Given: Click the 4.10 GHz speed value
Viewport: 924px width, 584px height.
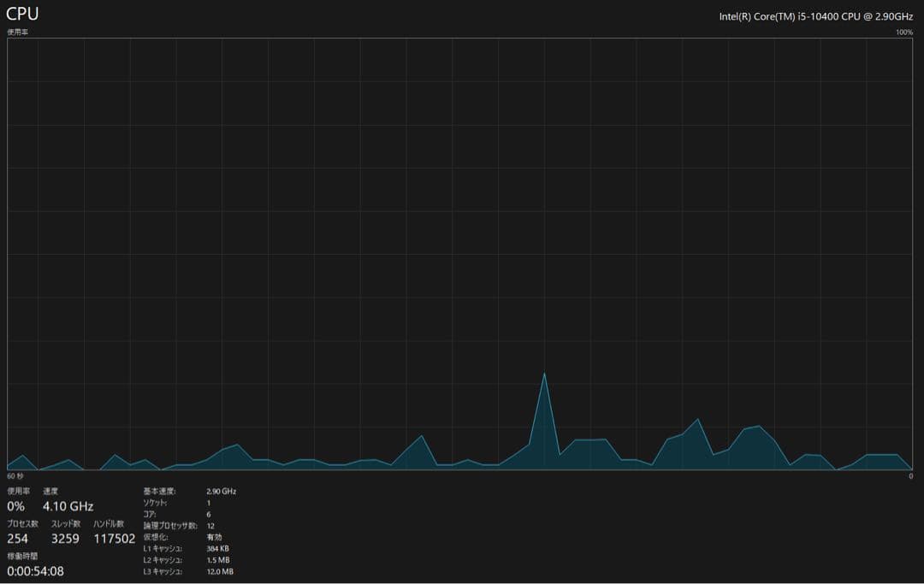Looking at the screenshot, I should 68,506.
